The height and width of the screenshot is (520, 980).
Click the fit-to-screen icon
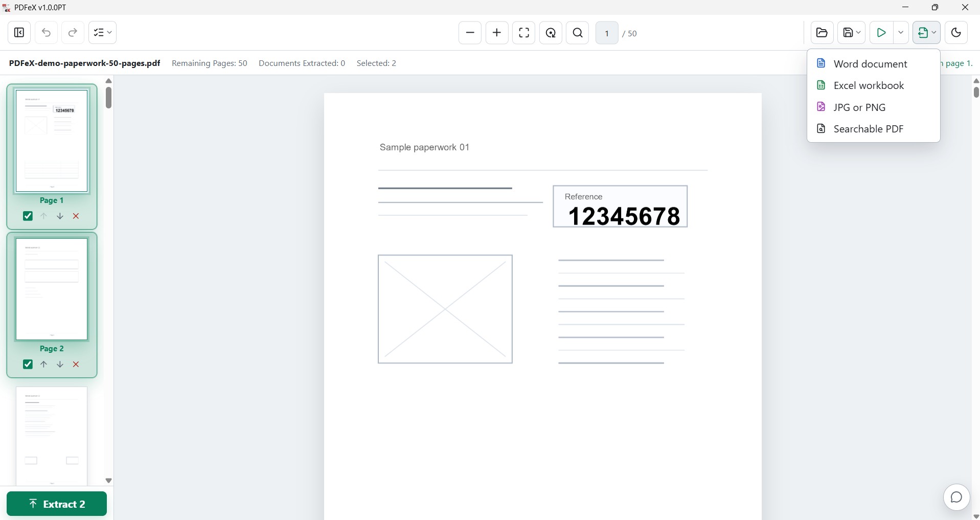click(524, 33)
